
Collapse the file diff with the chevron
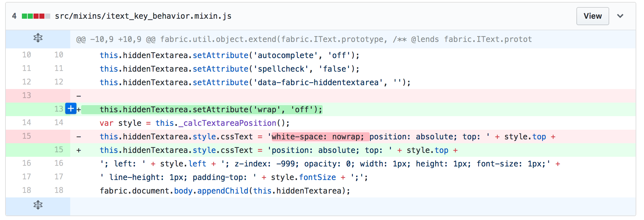(620, 16)
